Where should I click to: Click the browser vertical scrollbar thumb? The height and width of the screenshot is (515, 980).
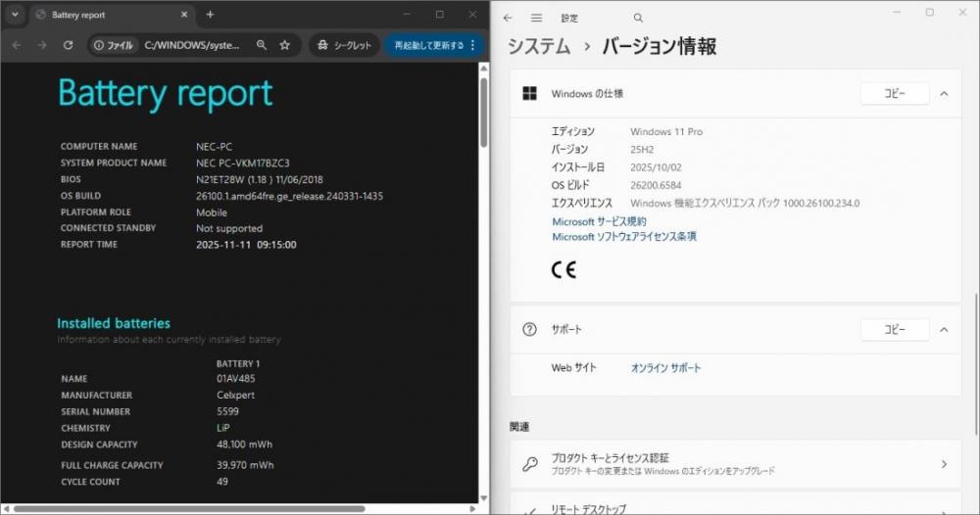pos(483,113)
